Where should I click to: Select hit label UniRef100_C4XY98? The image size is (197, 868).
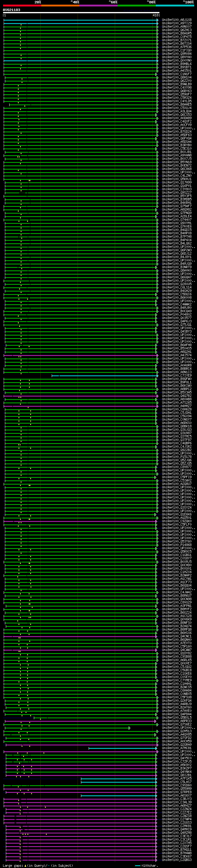176,88
